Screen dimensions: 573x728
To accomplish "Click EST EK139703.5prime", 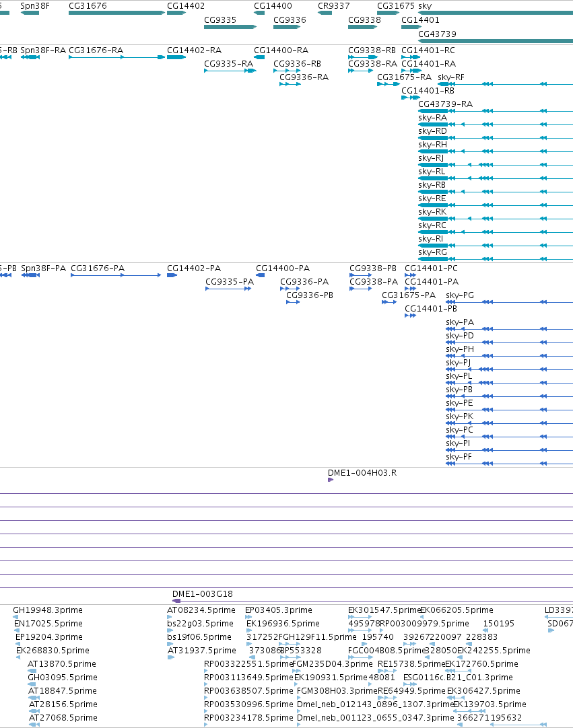I will (490, 704).
